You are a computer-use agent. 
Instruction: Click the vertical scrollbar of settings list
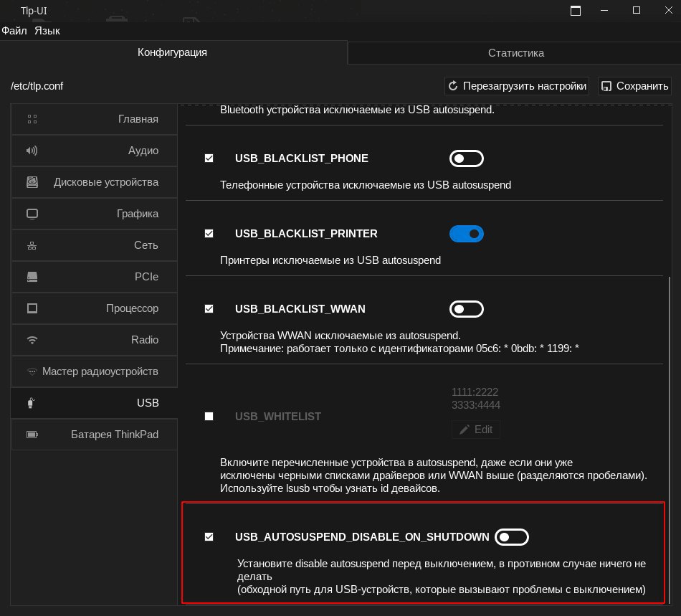(670, 439)
